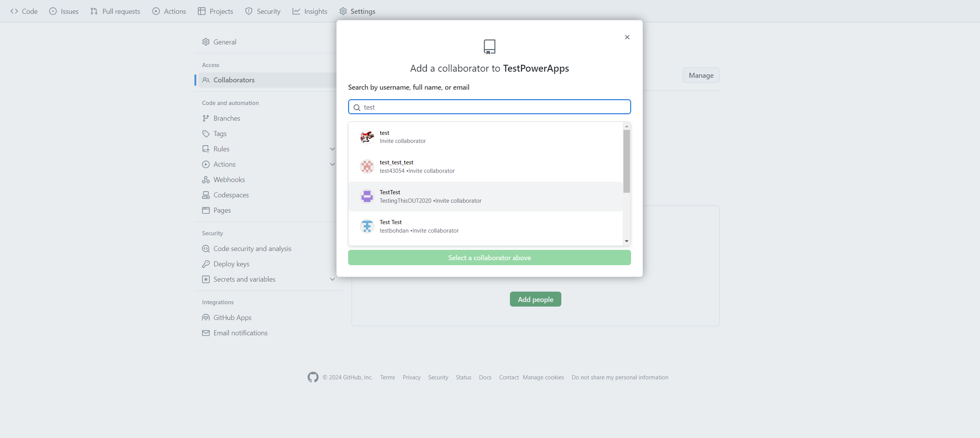Expand the Rules sidebar section
This screenshot has height=438, width=980.
click(332, 149)
